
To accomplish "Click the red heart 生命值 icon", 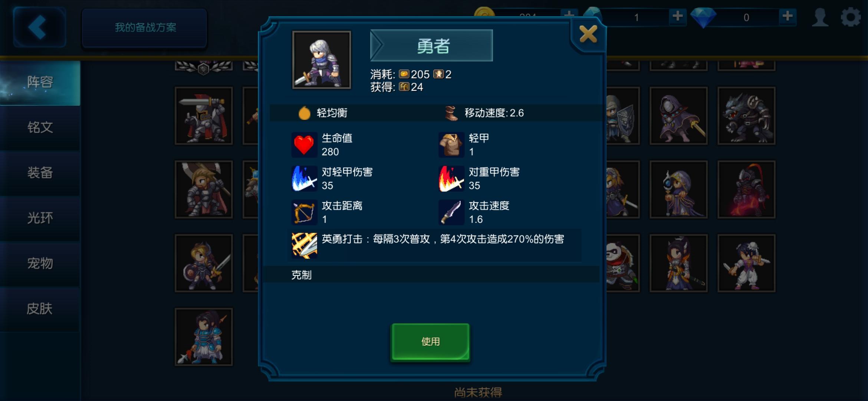I will (x=304, y=145).
